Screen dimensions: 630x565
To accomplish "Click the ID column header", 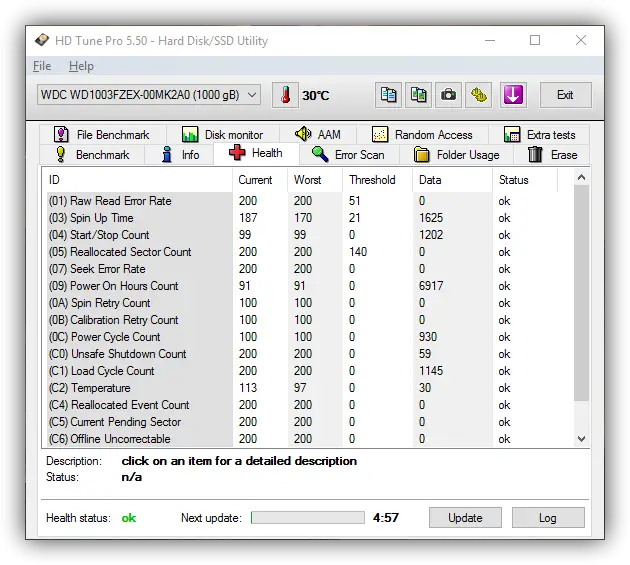I will point(137,180).
